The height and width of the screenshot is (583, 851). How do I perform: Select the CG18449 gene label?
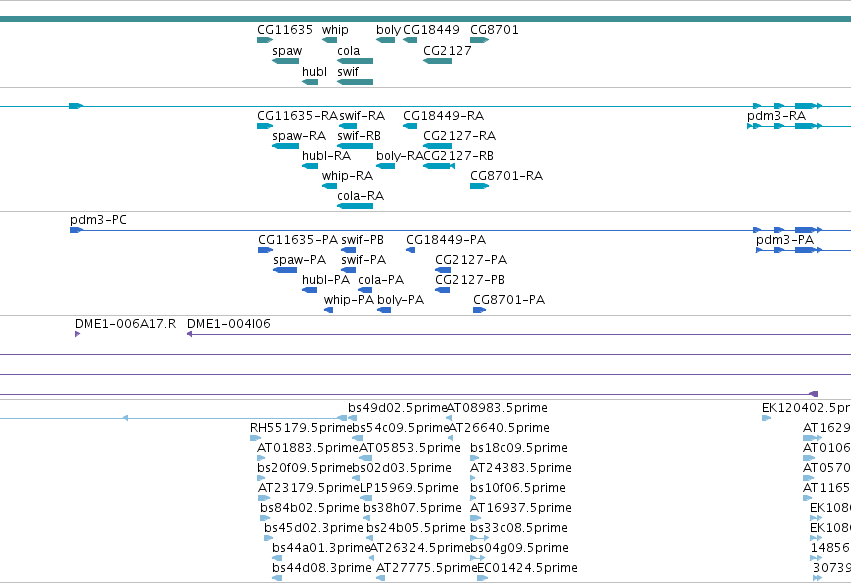pos(431,30)
